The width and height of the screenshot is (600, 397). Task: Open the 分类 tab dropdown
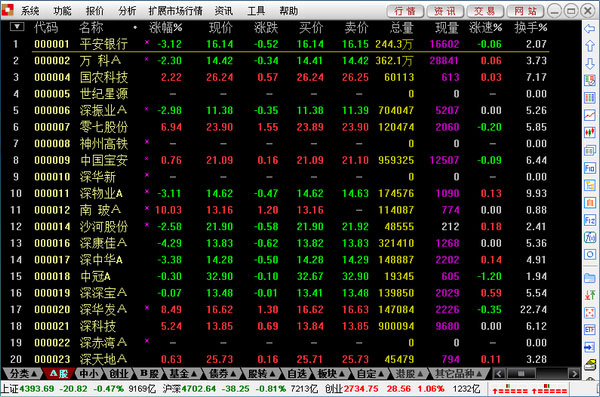(x=23, y=373)
